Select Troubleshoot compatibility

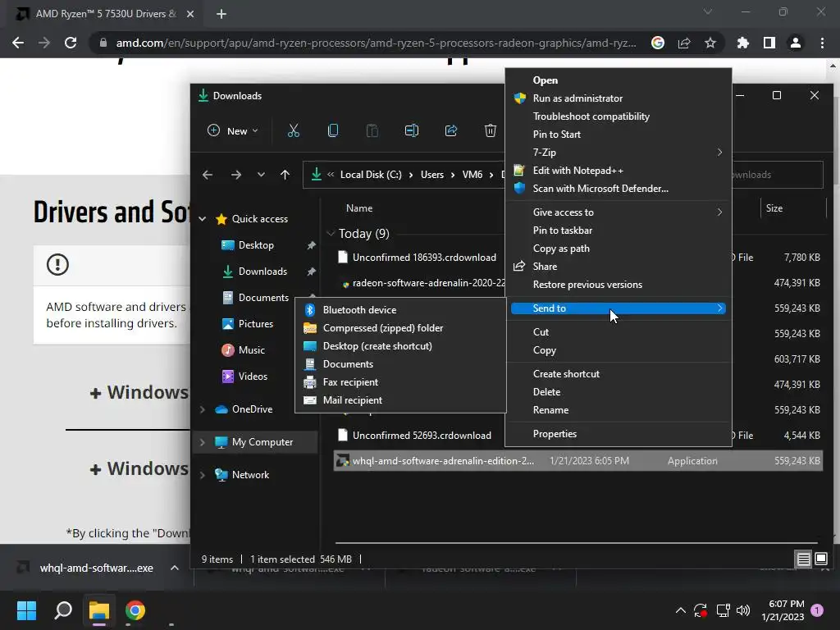coord(619,116)
